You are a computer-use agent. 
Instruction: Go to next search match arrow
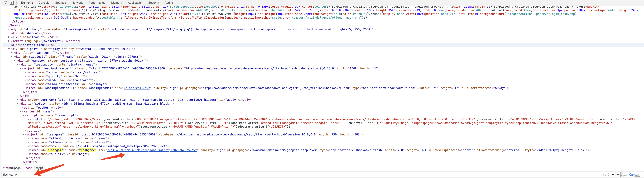(618, 174)
